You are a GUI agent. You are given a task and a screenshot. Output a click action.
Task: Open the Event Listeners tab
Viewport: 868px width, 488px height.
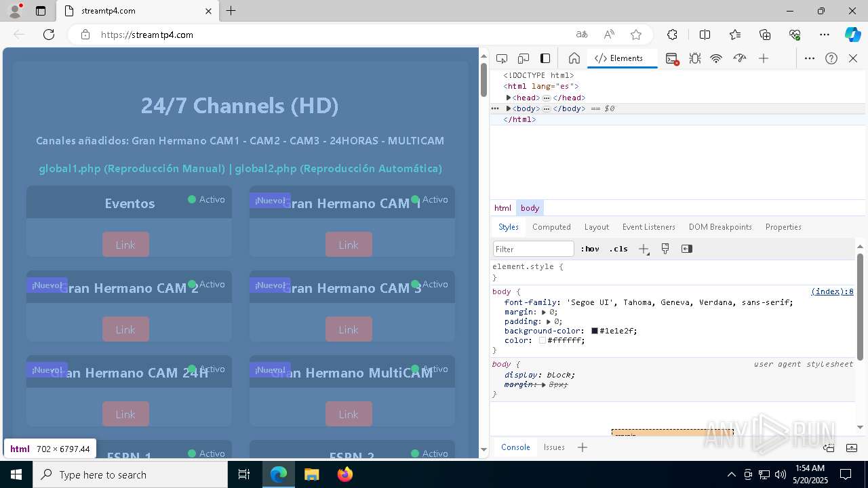(649, 227)
